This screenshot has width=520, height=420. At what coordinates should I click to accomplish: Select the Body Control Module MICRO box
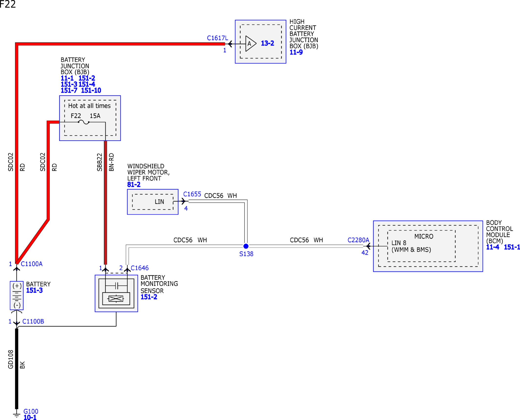tap(421, 246)
